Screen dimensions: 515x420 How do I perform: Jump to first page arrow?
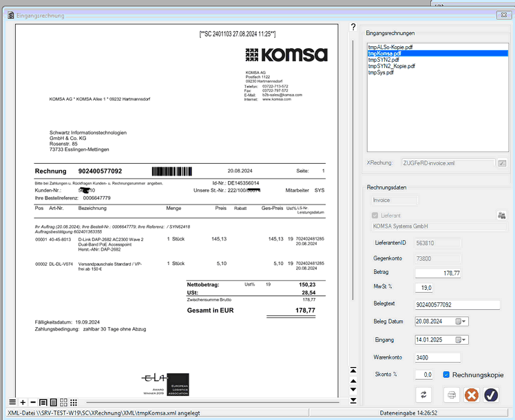353,370
